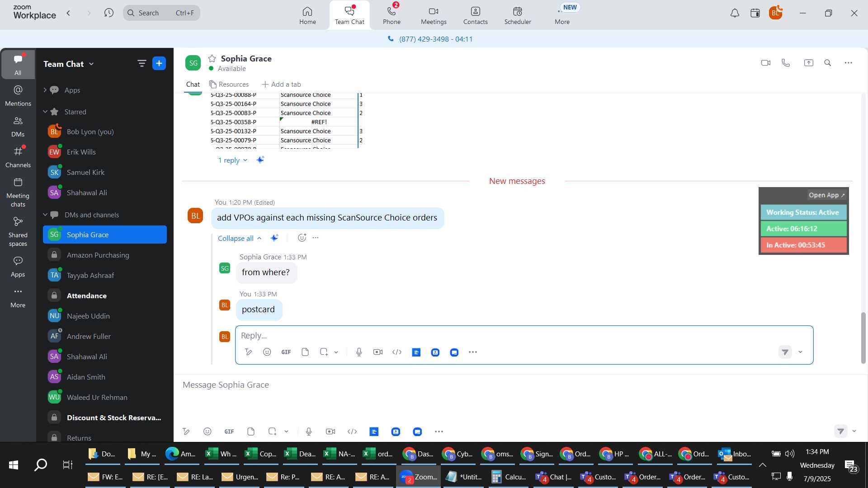Open chat list filter icon
This screenshot has width=868, height=488.
tap(142, 63)
